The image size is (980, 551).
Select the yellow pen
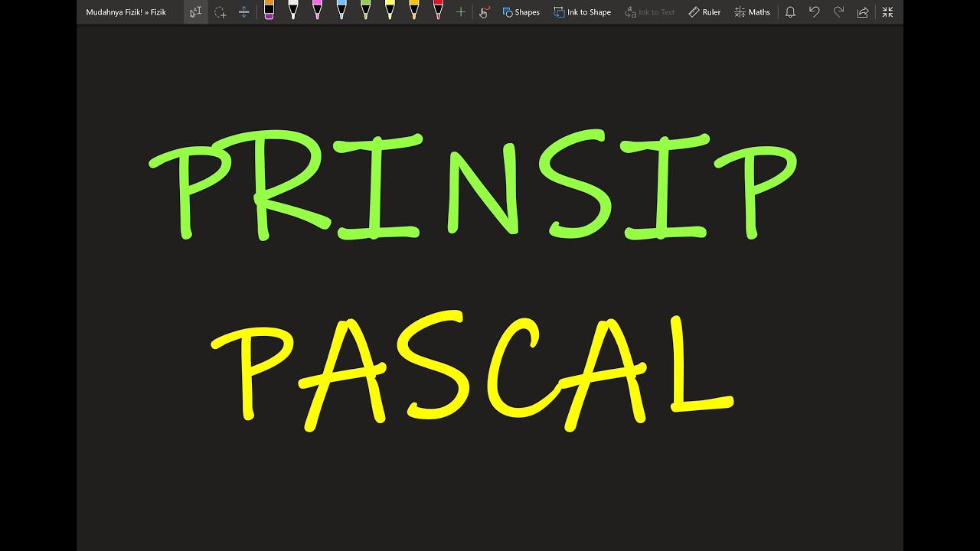tap(390, 11)
